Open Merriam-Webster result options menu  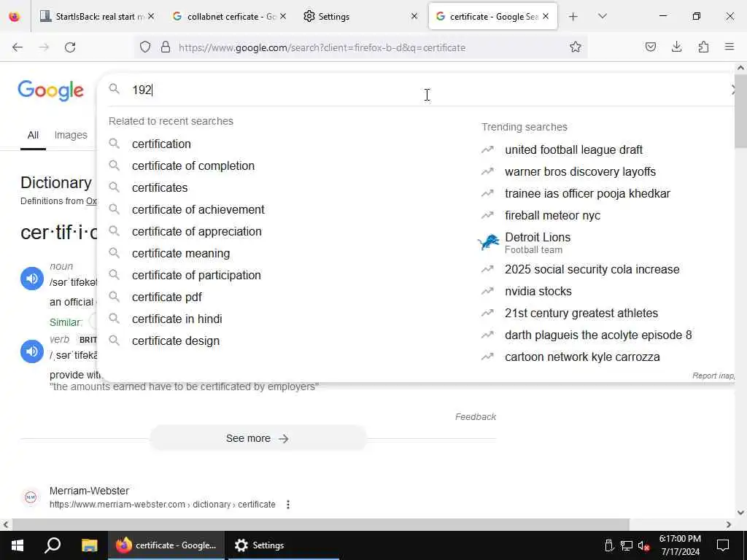point(287,505)
